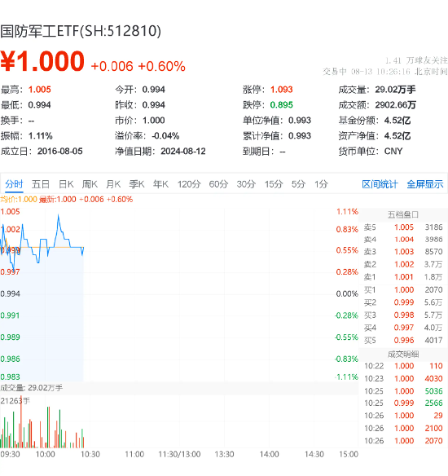448x476 pixels.
Task: Click the 成交量 value 29.02万手
Action: [x=395, y=90]
